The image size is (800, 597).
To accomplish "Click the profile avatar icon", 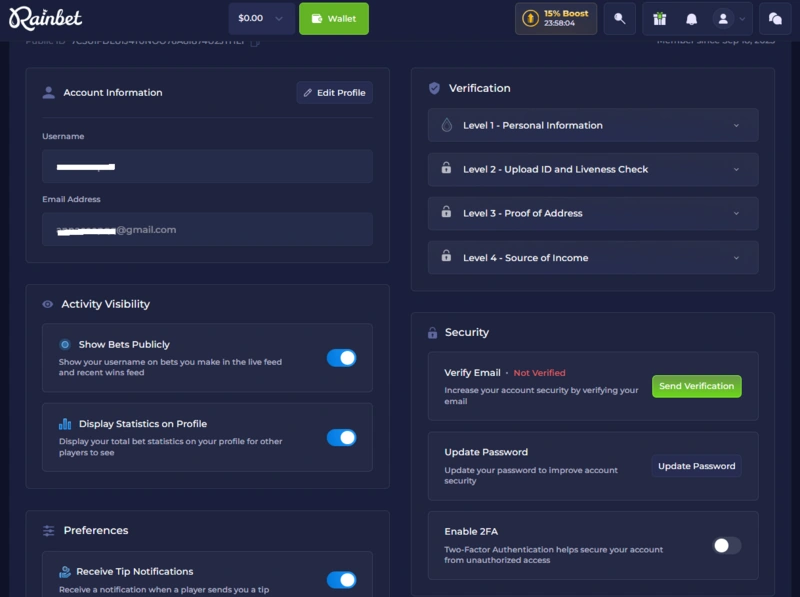I will click(x=723, y=18).
